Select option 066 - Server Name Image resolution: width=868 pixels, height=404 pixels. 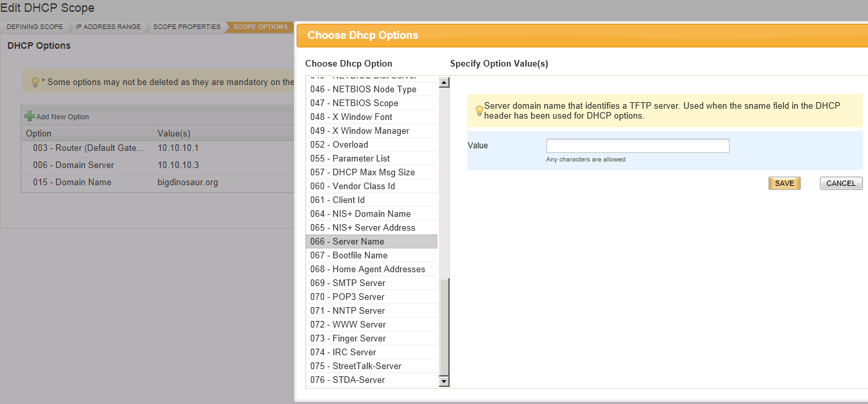pyautogui.click(x=372, y=241)
